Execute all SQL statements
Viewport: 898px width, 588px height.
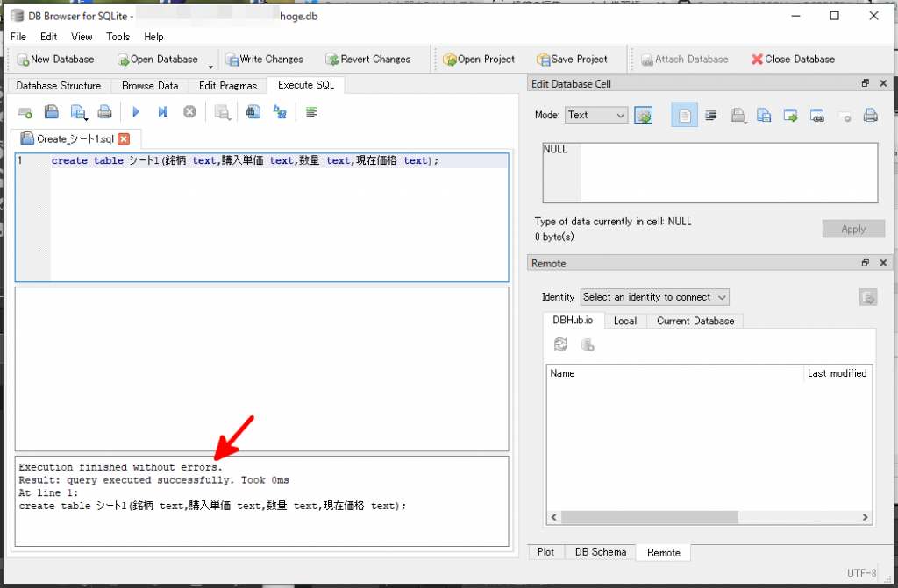135,111
